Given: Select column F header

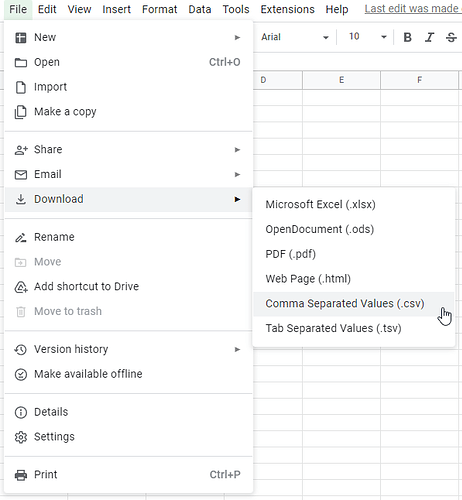Looking at the screenshot, I should click(x=419, y=80).
